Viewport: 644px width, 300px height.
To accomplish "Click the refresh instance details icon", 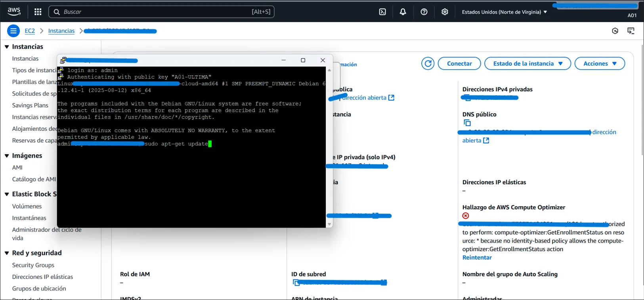I will tap(428, 63).
